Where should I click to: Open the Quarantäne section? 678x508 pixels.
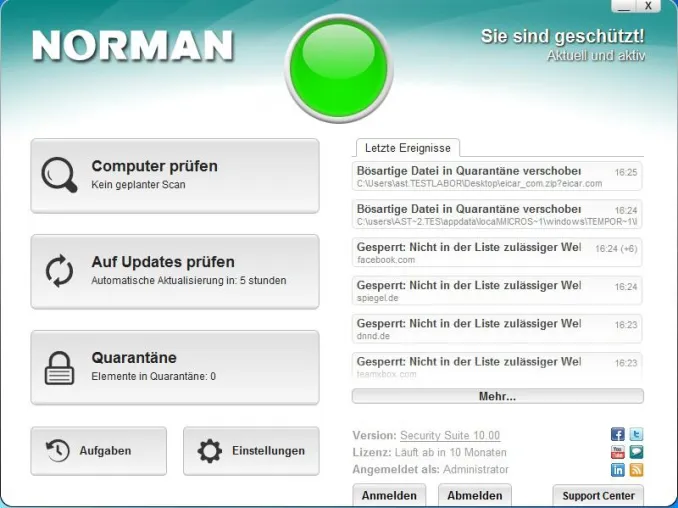[x=175, y=368]
